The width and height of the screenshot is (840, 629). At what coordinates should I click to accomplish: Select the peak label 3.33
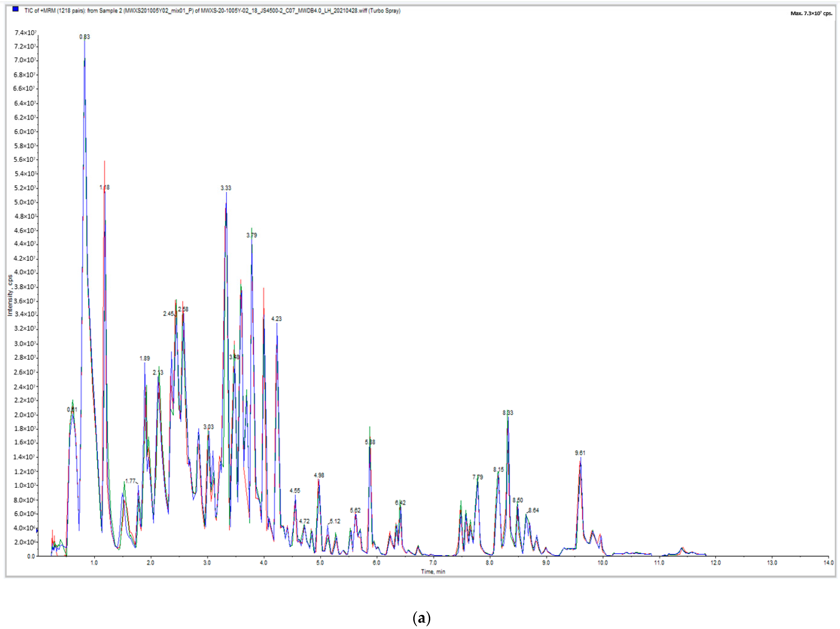point(226,188)
